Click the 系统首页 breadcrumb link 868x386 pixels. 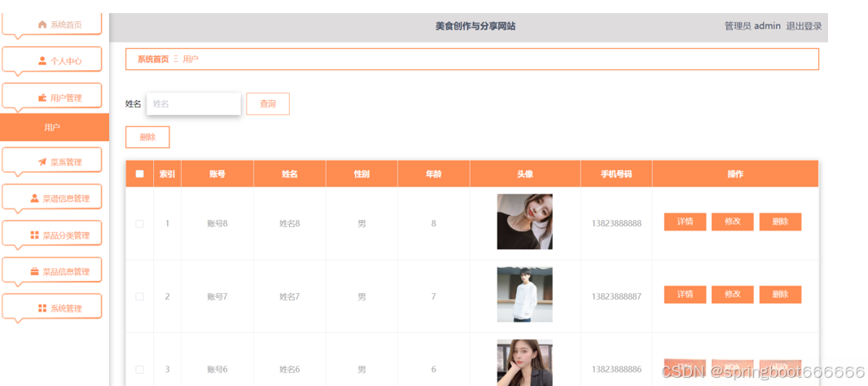(153, 59)
